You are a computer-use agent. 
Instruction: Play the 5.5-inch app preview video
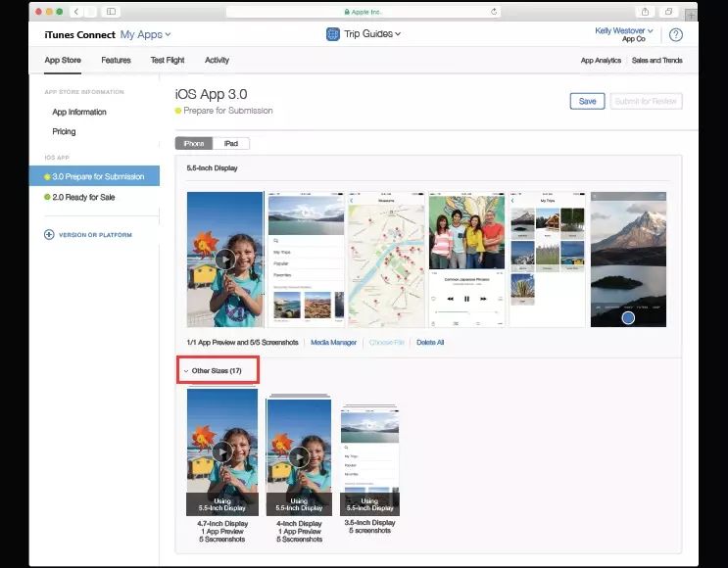(x=225, y=260)
